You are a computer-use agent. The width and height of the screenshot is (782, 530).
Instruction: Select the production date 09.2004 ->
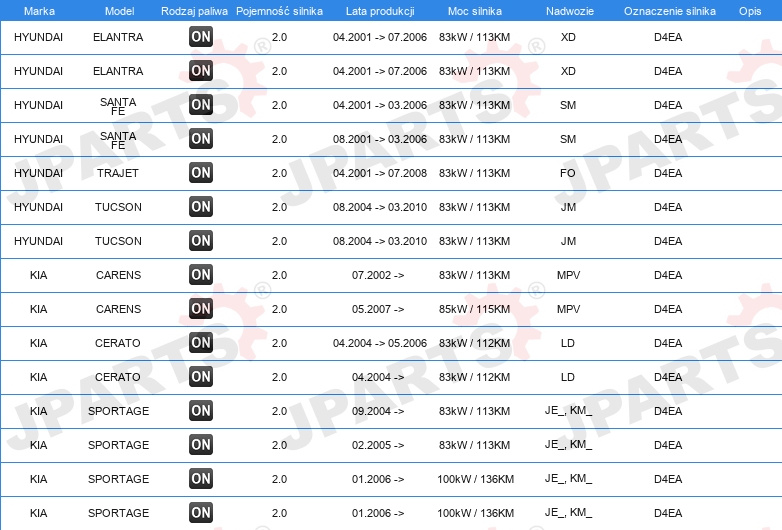tap(378, 411)
